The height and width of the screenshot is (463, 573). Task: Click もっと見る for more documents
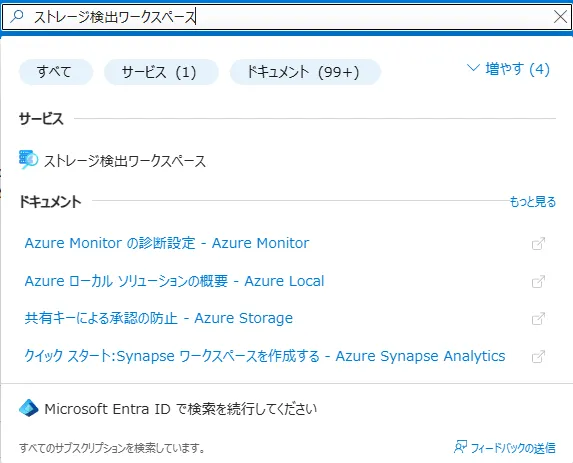532,201
